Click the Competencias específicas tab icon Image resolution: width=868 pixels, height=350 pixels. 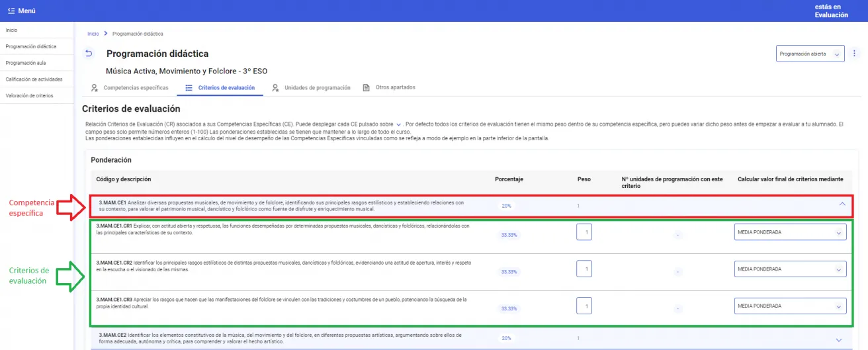(x=95, y=87)
